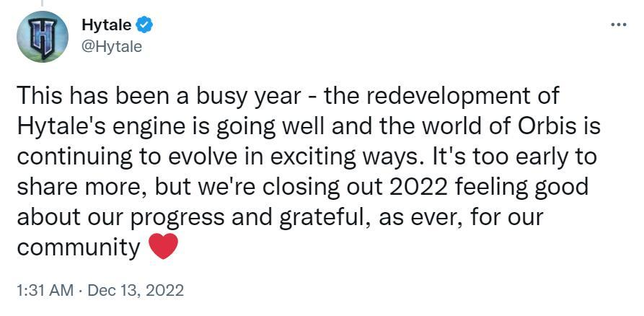The width and height of the screenshot is (644, 316).
Task: Open the three-dot more options menu
Action: [x=618, y=25]
